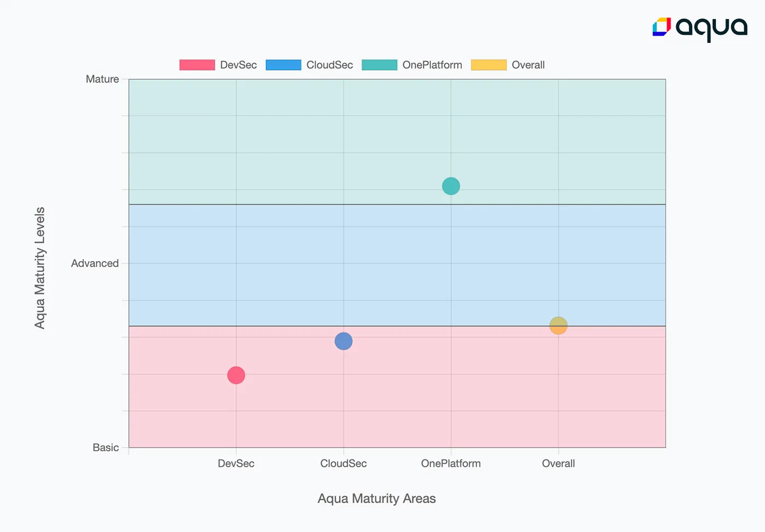Toggle the Overall legend label
Viewport: 765px width, 532px height.
coord(528,65)
